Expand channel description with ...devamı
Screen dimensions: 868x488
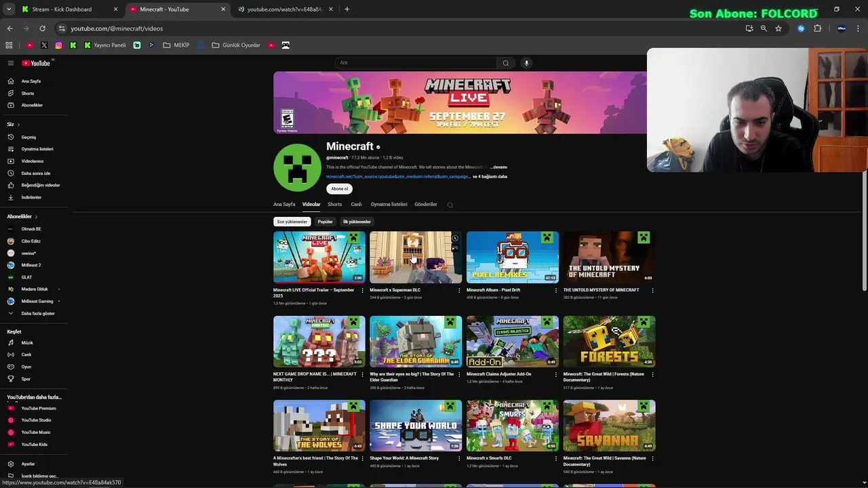click(498, 167)
